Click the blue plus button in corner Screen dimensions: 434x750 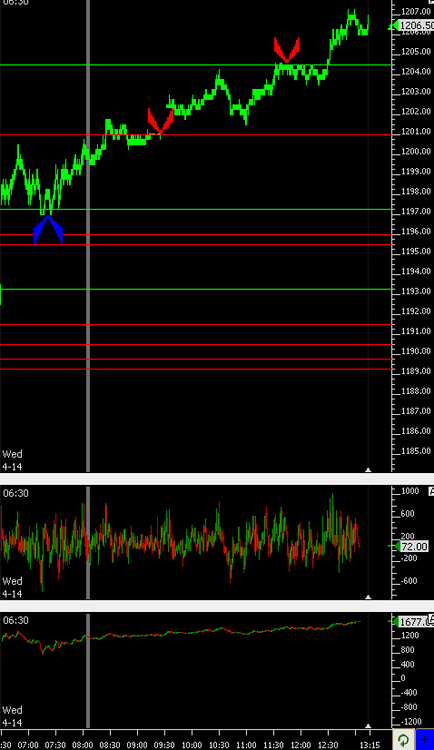coord(424,740)
